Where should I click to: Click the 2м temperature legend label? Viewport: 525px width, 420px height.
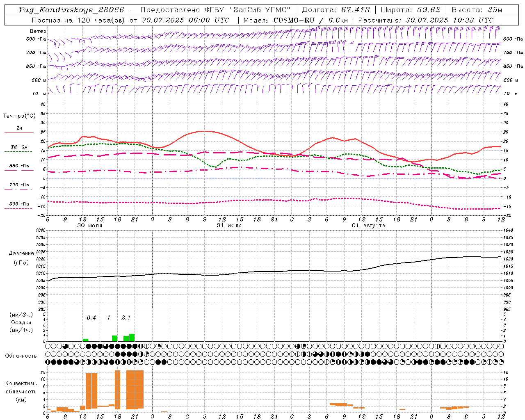point(19,128)
